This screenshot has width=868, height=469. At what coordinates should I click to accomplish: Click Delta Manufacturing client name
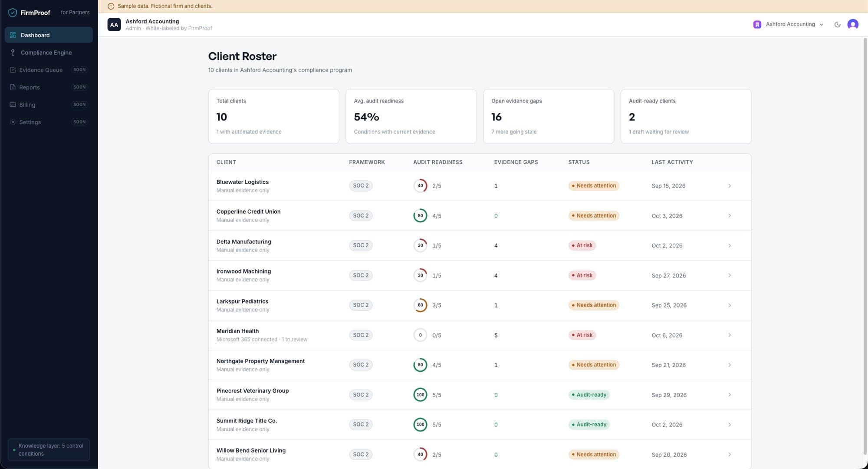click(243, 242)
